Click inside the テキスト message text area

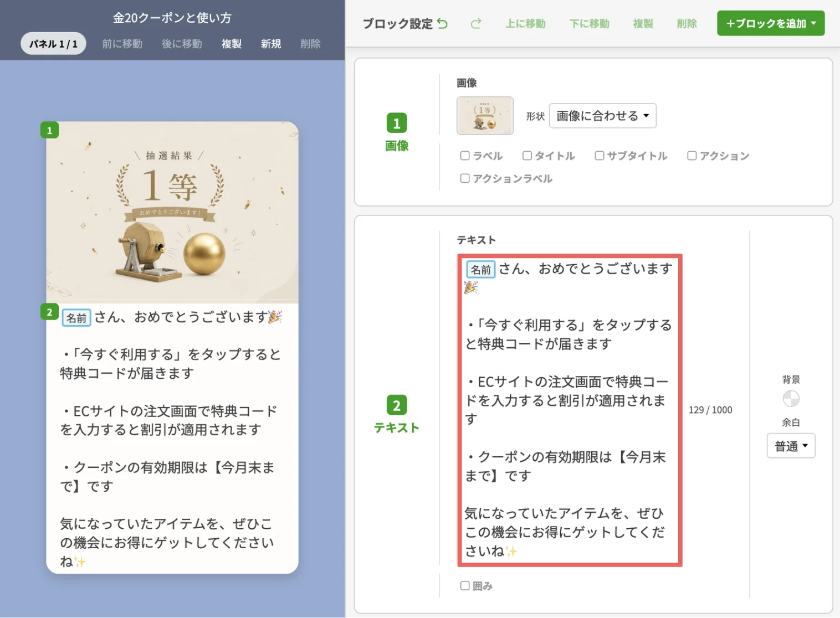[570, 410]
